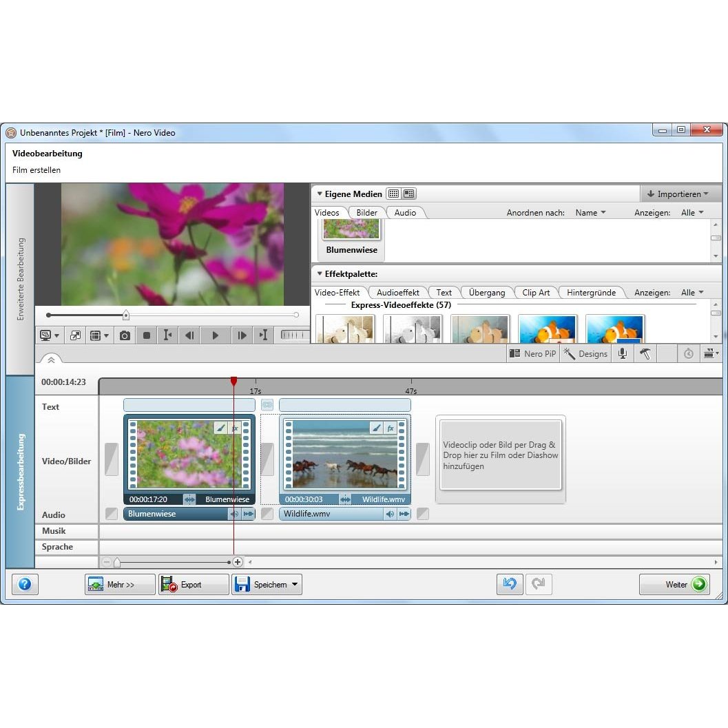Expand the Speichern dropdown arrow
The height and width of the screenshot is (728, 728).
tap(295, 584)
